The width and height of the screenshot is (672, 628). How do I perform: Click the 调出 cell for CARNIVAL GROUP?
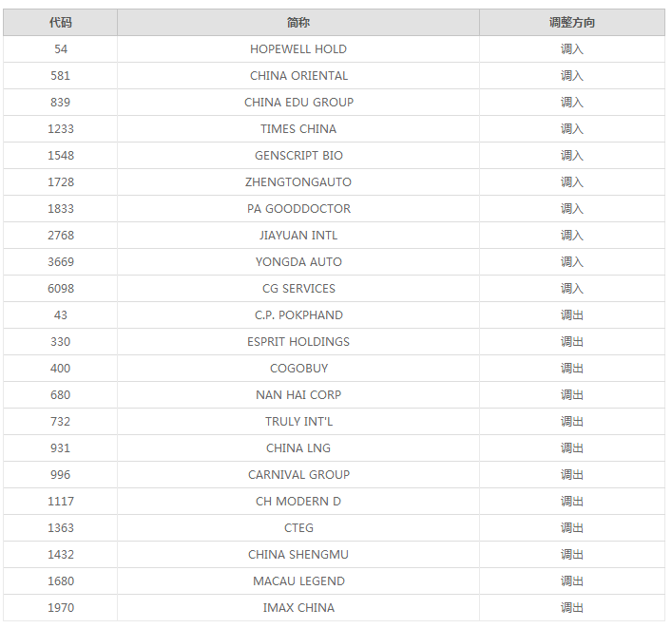point(571,474)
